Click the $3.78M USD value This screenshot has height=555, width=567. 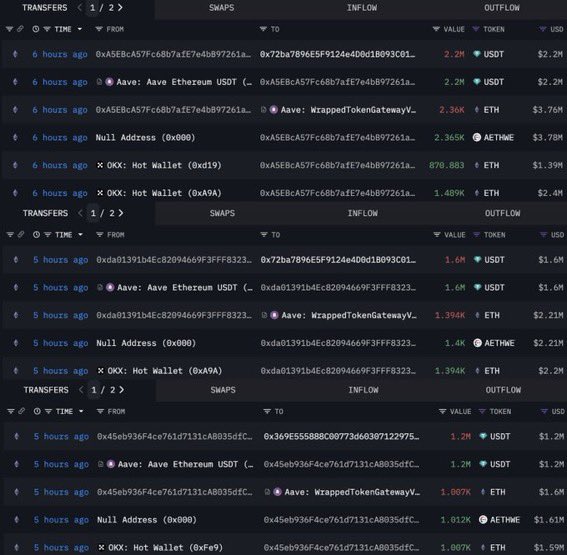547,137
